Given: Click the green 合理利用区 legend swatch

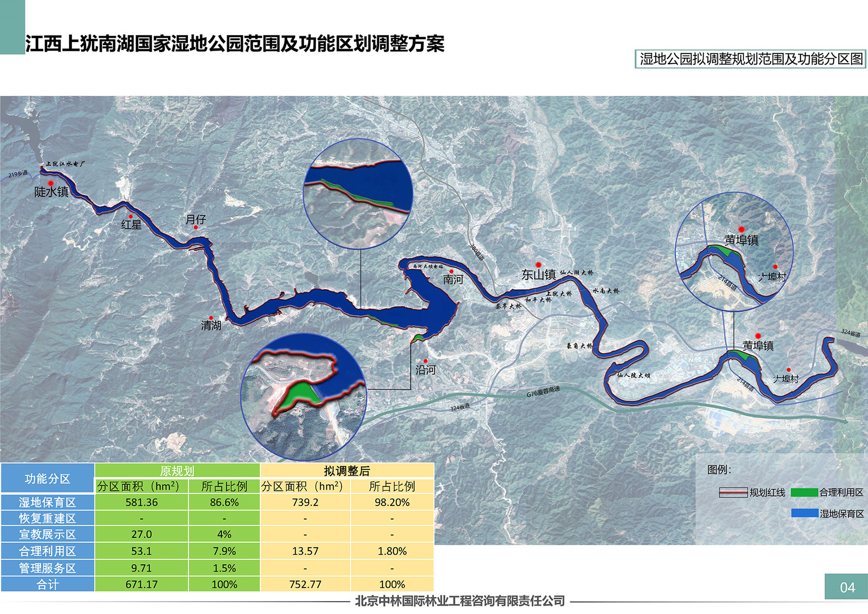Looking at the screenshot, I should click(804, 493).
